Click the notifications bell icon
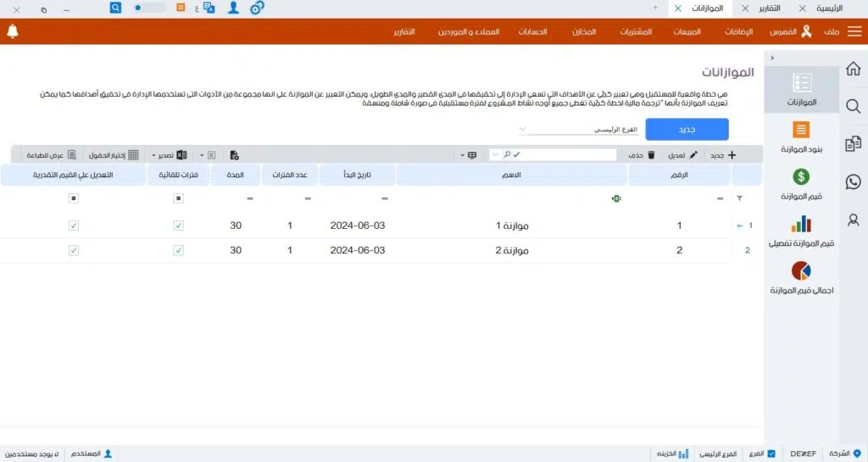The image size is (868, 462). (x=13, y=31)
